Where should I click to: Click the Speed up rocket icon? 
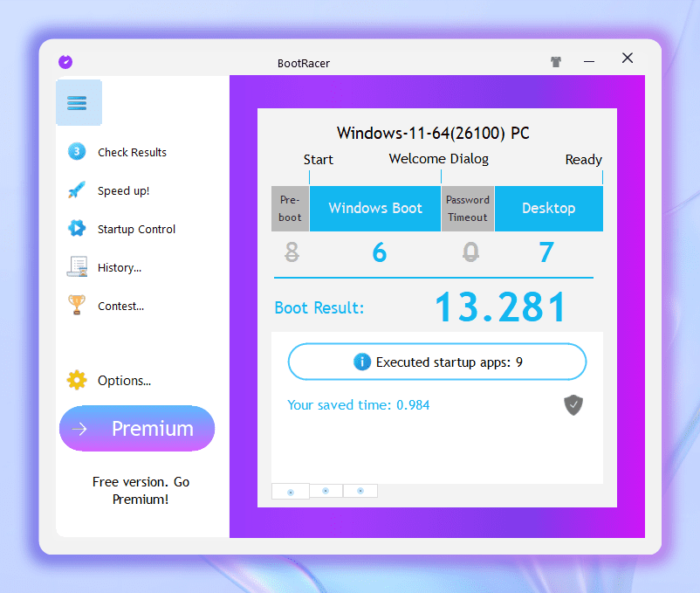tap(77, 190)
